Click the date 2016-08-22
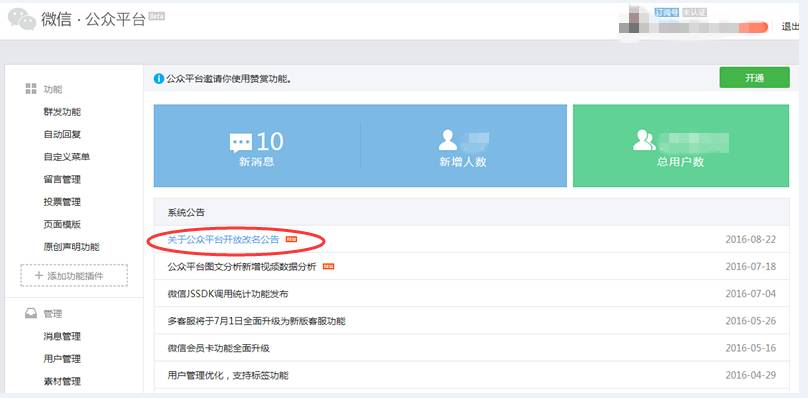 (750, 239)
